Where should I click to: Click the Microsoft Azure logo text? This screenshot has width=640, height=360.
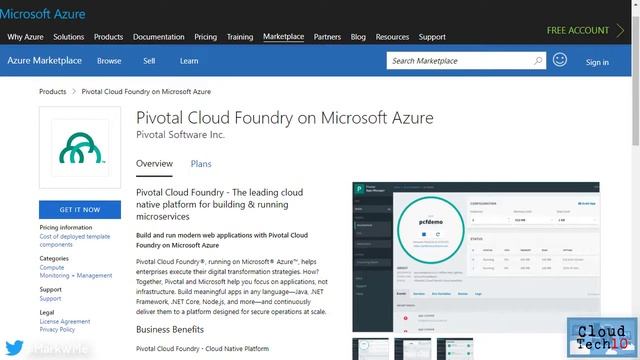pos(42,14)
